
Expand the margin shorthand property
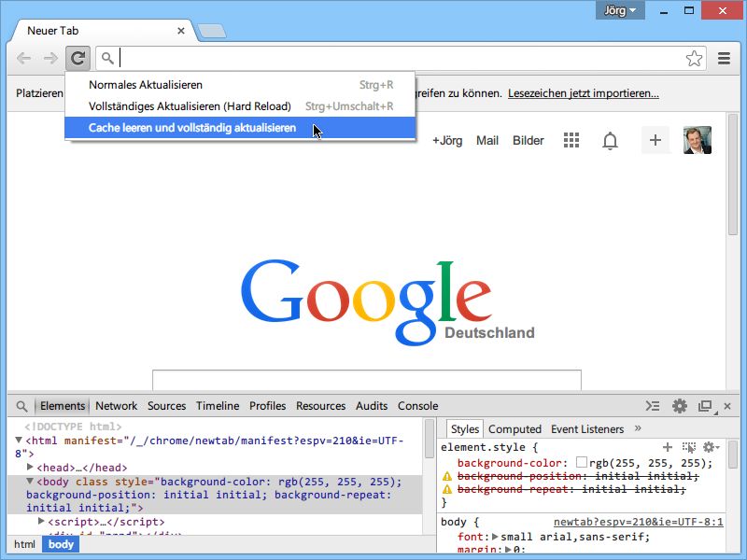508,550
